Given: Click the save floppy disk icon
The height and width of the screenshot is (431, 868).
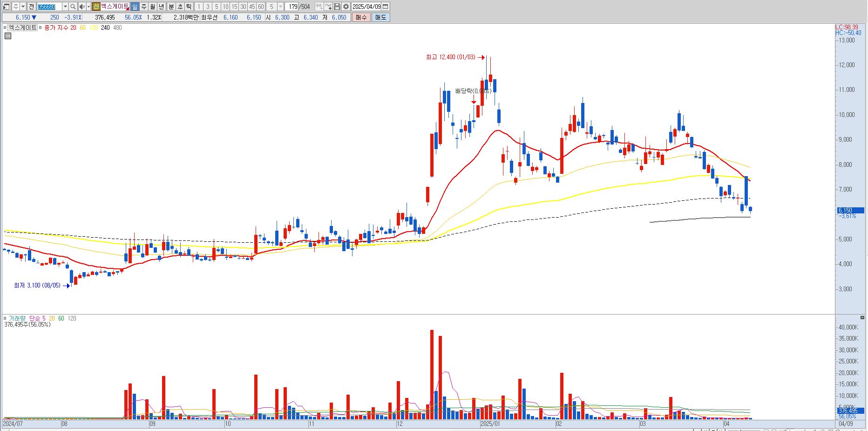Looking at the screenshot, I should [x=337, y=7].
